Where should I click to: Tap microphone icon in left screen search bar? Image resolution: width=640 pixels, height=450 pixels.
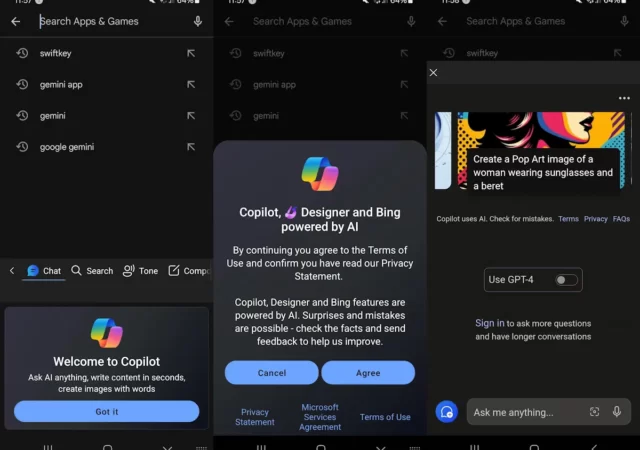[x=198, y=22]
